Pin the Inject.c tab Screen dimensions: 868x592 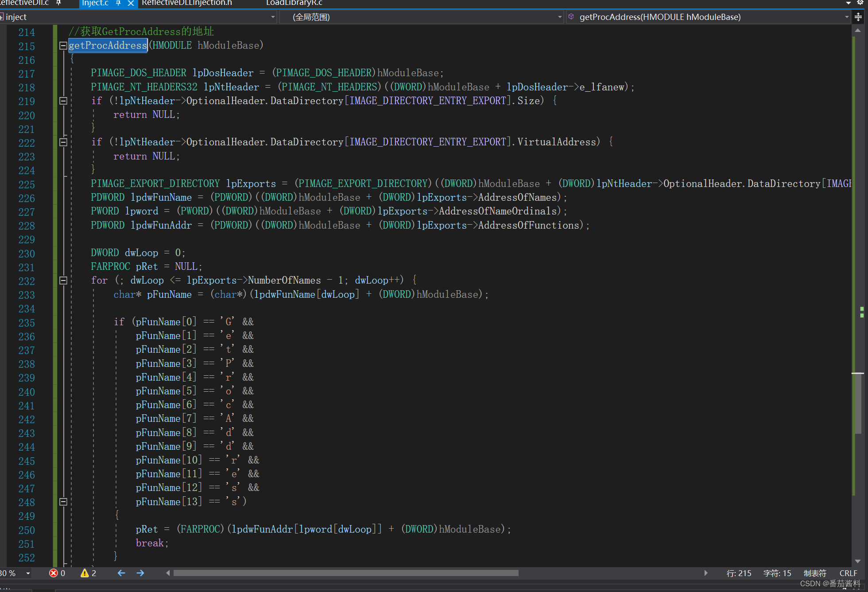coord(118,3)
